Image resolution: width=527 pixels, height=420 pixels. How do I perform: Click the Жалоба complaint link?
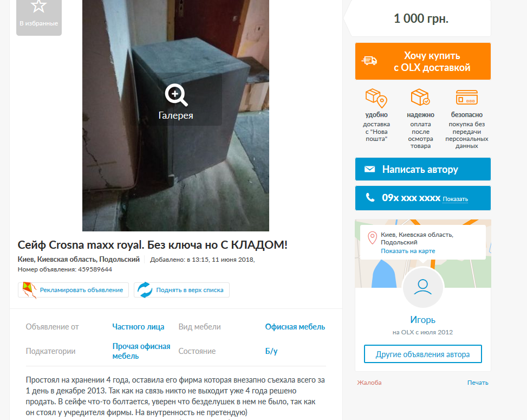click(369, 383)
